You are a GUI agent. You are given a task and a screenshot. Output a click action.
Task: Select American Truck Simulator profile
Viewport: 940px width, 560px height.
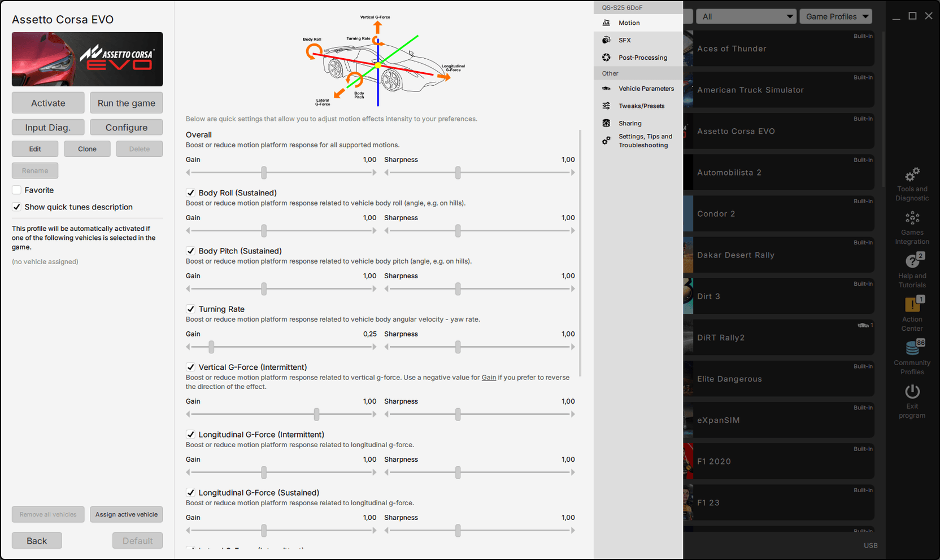pos(778,90)
